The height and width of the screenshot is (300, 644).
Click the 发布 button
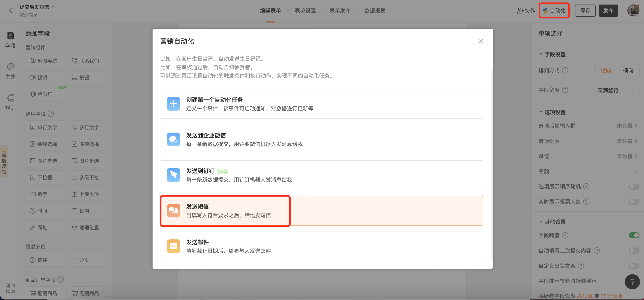[x=608, y=11]
